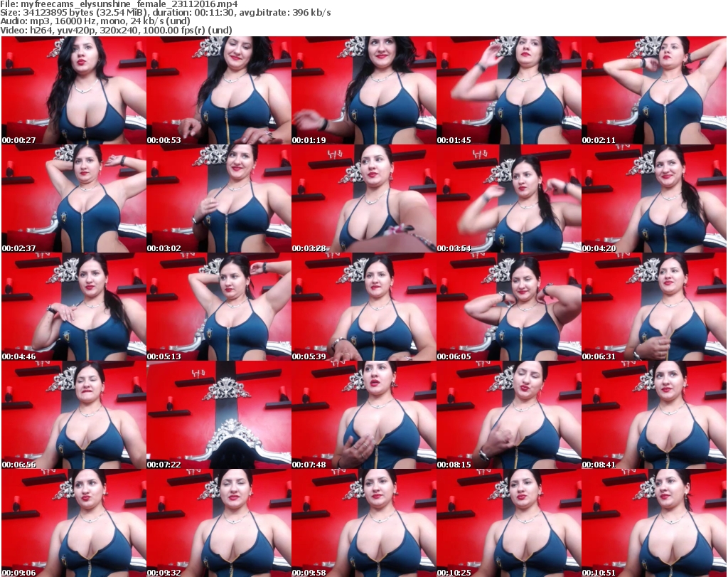Click the frame stamped 00:01:19
728x577 pixels.
pos(364,90)
